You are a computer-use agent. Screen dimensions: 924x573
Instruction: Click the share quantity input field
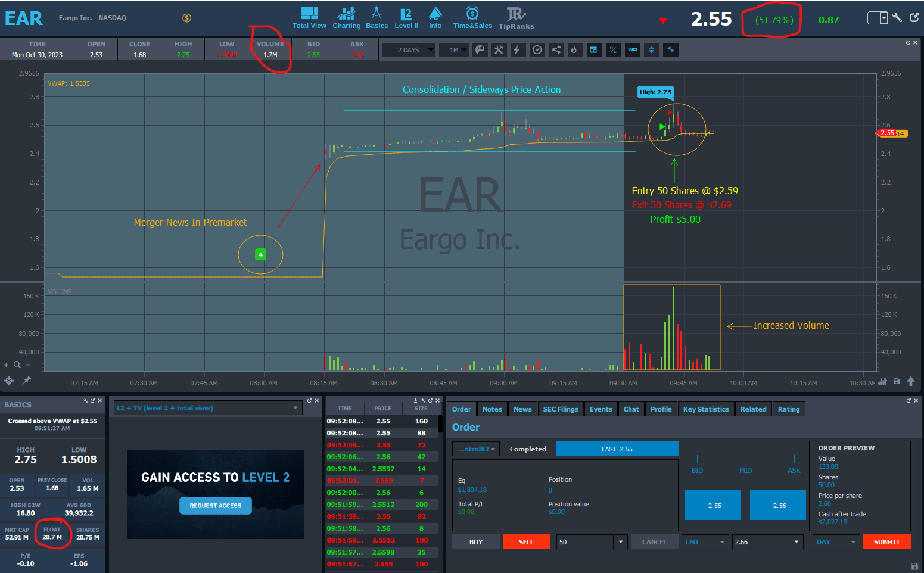(x=584, y=542)
